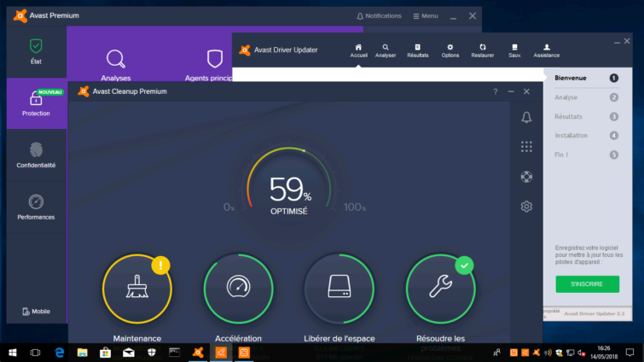Screen dimensions: 644x362
Task: Open Résultats in Driver Updater toolbar
Action: point(418,51)
